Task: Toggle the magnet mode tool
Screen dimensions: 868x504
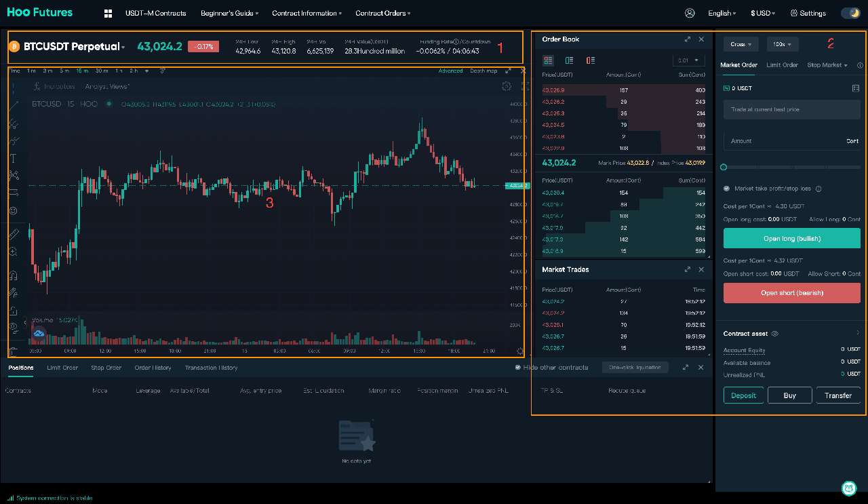Action: [x=14, y=275]
